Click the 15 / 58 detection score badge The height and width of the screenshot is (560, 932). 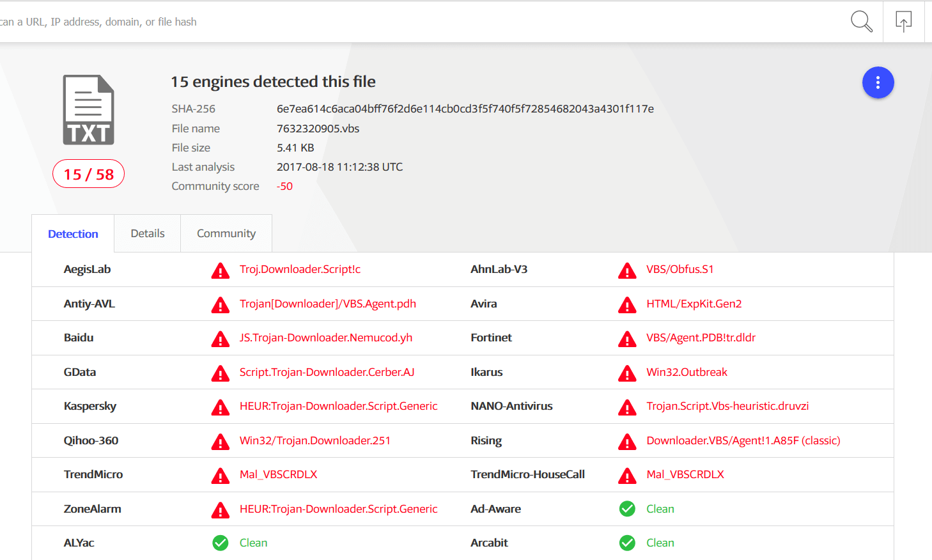tap(88, 174)
